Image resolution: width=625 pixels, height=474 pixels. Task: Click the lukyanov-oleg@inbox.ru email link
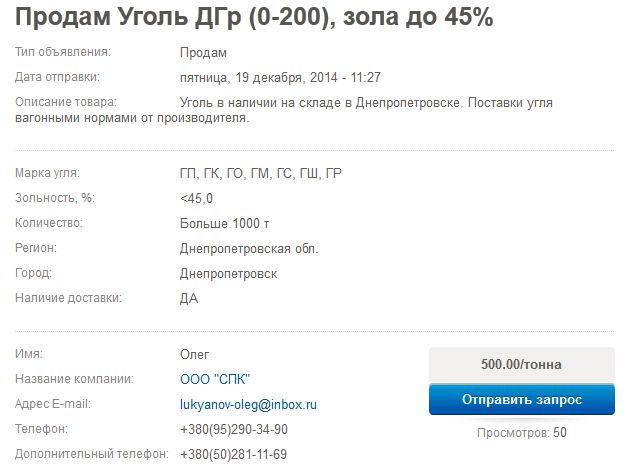pyautogui.click(x=248, y=404)
